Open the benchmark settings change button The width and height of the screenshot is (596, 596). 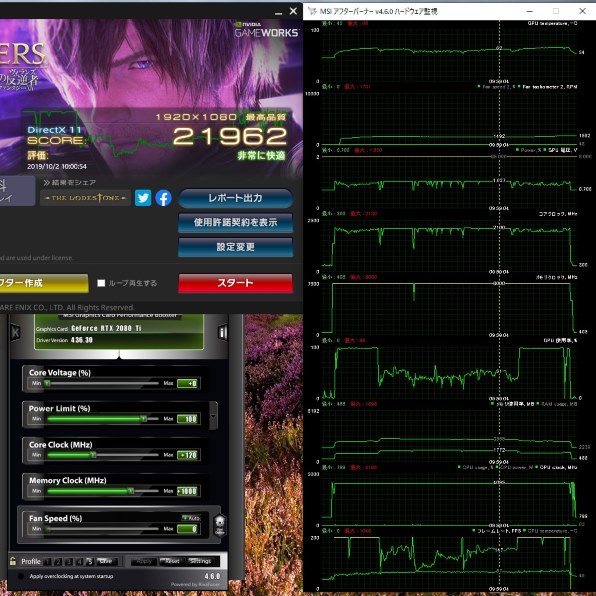click(x=236, y=247)
